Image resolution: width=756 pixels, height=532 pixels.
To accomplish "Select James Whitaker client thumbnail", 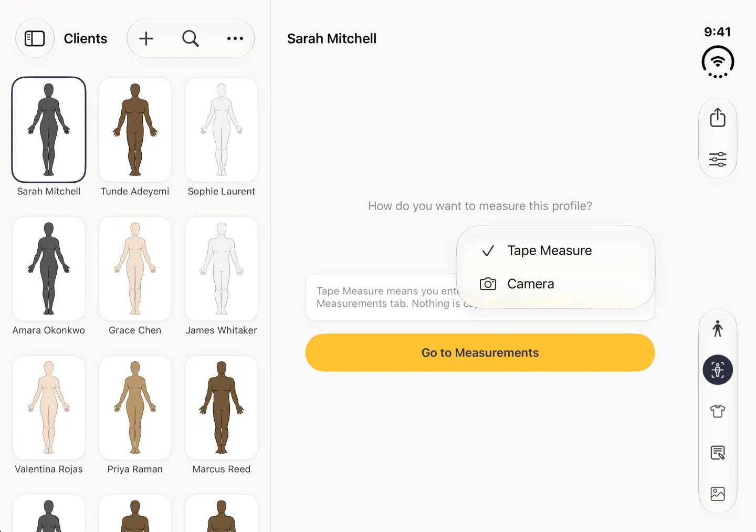I will click(x=222, y=268).
